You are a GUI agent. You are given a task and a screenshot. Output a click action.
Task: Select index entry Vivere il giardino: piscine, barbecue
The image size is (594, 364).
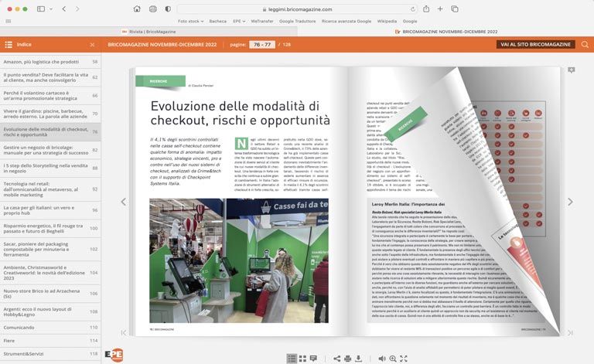coord(50,114)
